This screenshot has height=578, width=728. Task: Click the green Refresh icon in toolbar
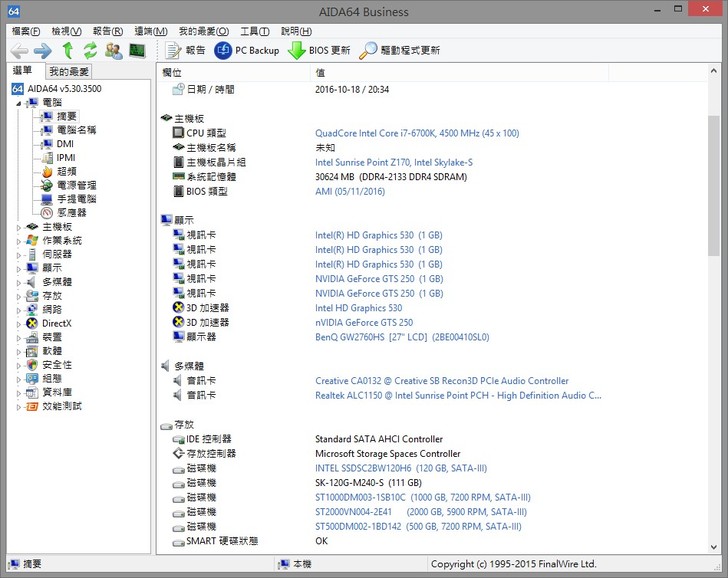[90, 50]
